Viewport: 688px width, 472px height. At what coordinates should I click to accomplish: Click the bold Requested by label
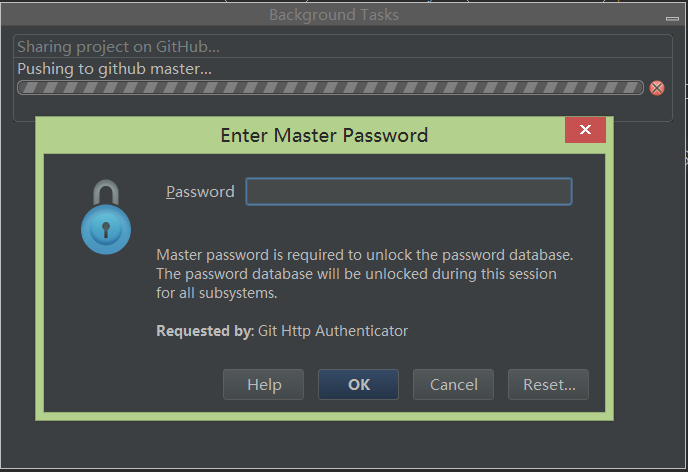205,331
